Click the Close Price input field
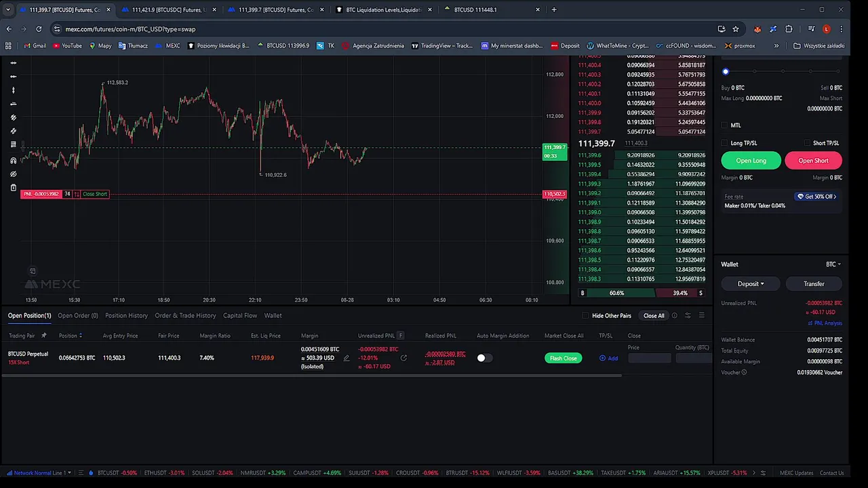This screenshot has width=868, height=488. point(649,358)
